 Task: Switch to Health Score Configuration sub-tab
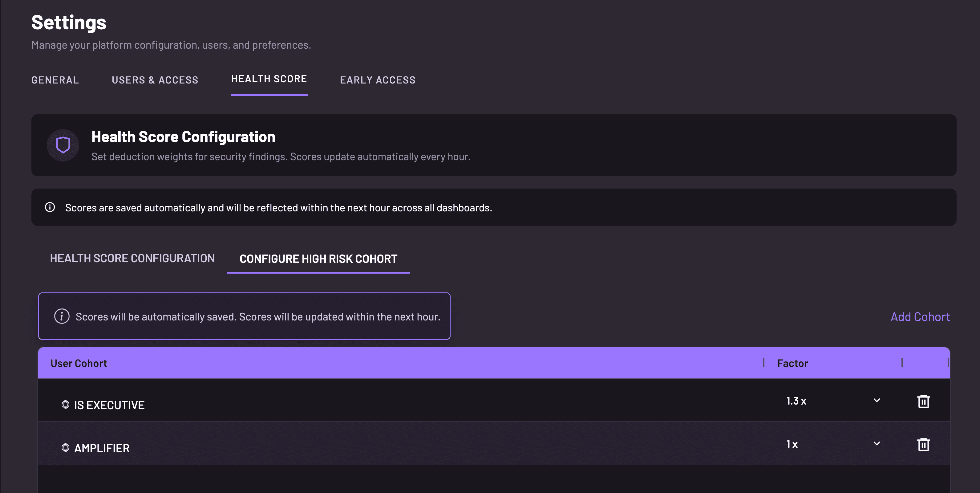(132, 258)
